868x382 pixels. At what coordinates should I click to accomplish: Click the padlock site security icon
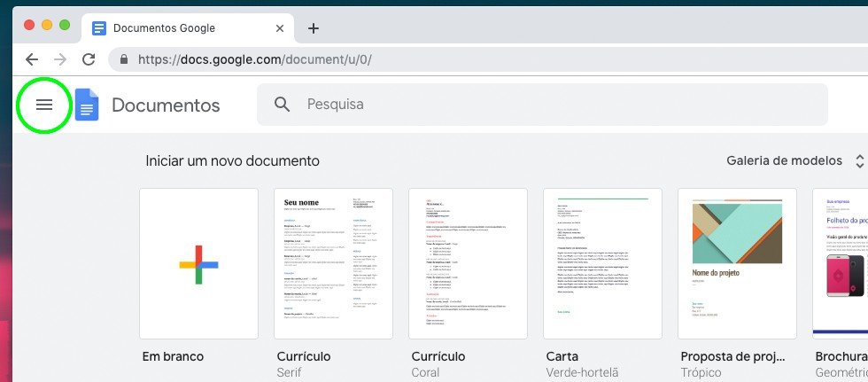coord(124,59)
